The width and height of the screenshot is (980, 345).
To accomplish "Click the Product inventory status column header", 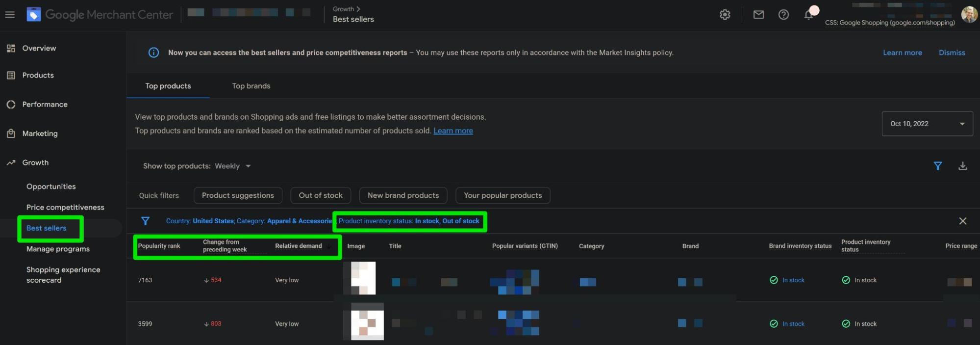I will 866,246.
